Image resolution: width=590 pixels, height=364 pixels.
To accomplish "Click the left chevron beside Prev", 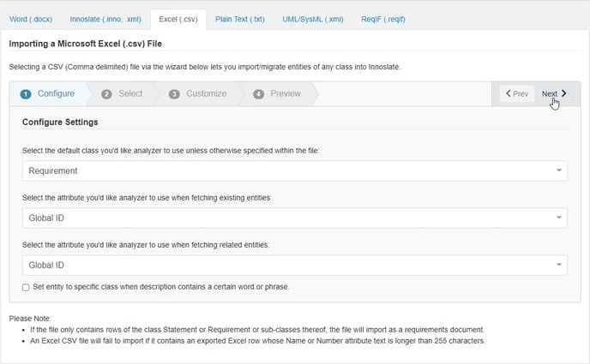I will [x=509, y=93].
